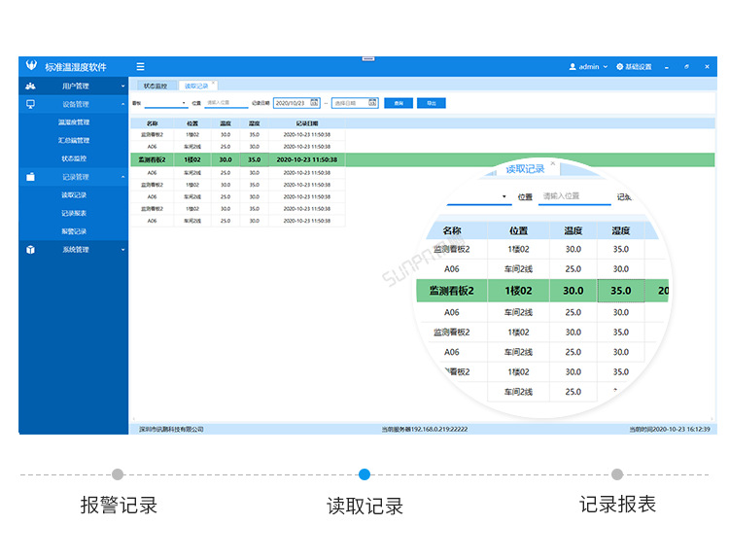The width and height of the screenshot is (729, 560).
Task: Click the 用户管理 people icon
Action: point(31,87)
